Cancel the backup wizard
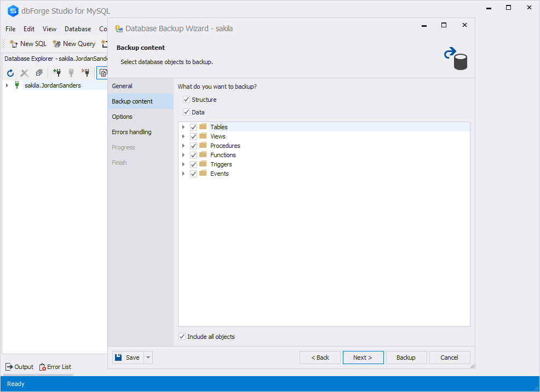540x392 pixels. [x=450, y=358]
